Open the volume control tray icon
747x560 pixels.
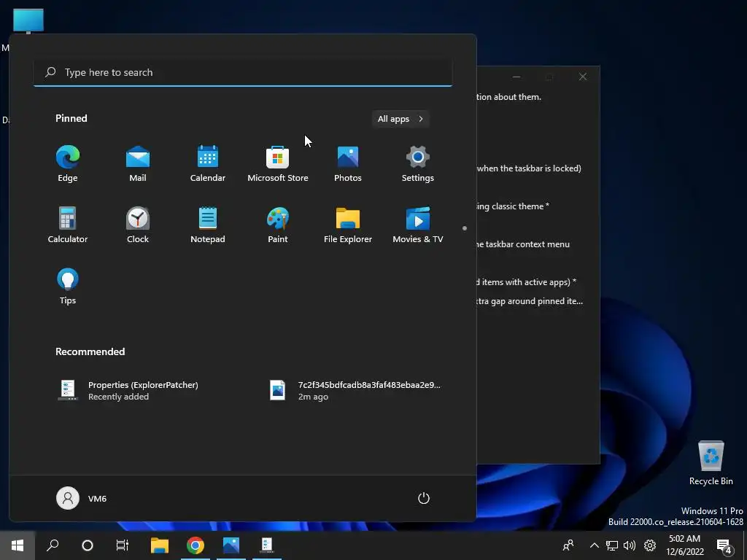(x=630, y=545)
